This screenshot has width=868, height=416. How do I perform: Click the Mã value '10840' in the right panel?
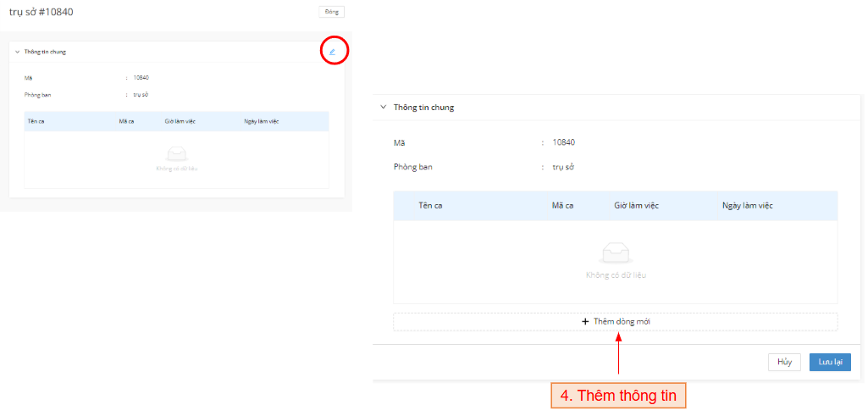click(x=563, y=142)
